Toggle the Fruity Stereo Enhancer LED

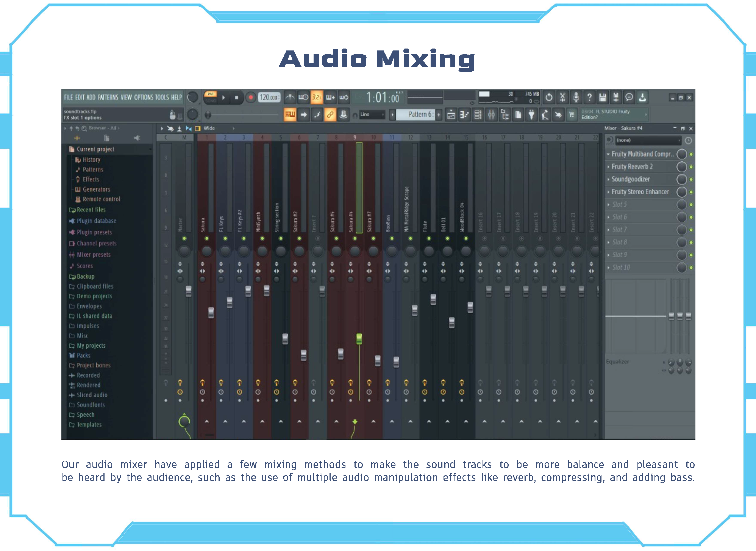(691, 192)
